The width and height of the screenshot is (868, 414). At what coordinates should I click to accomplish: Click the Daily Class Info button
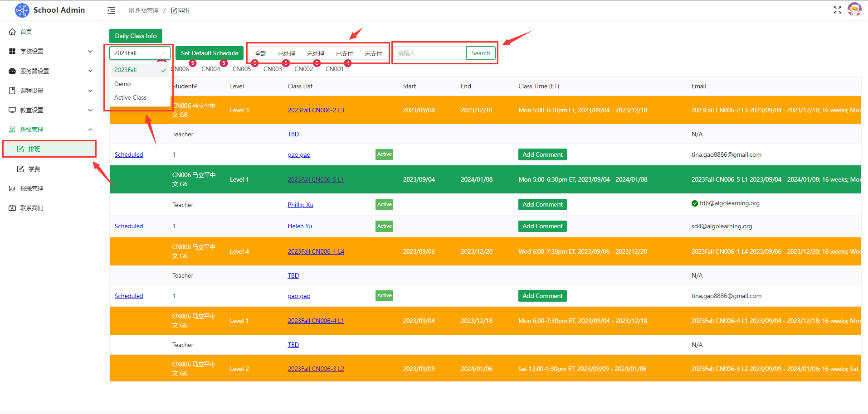[136, 36]
